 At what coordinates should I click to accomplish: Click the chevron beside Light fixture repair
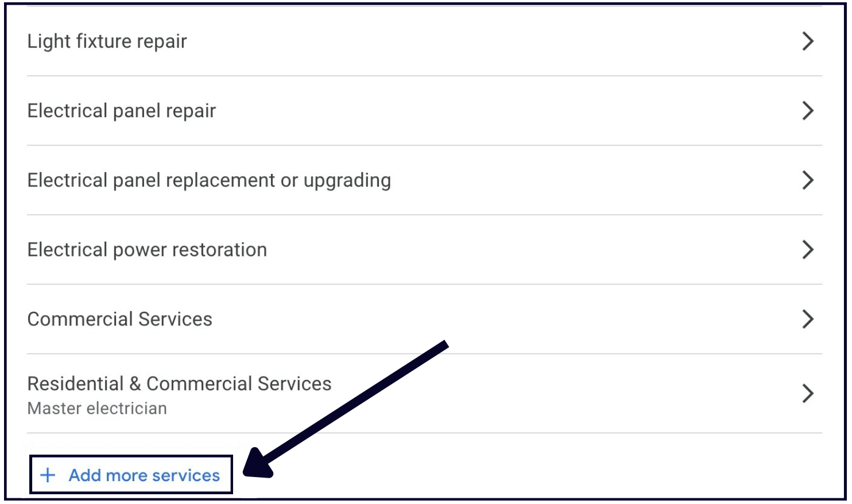point(808,41)
